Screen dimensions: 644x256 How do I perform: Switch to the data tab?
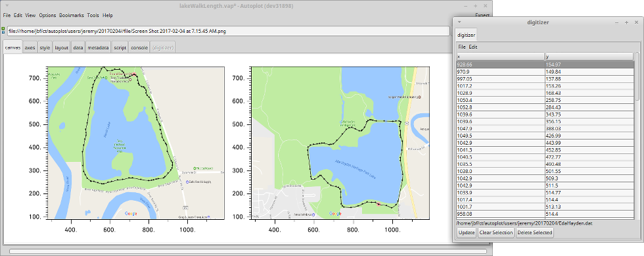coord(78,48)
